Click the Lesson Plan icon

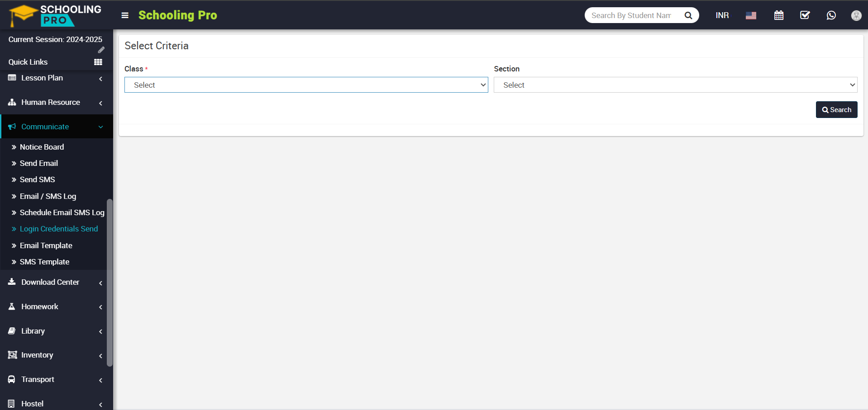coord(12,78)
